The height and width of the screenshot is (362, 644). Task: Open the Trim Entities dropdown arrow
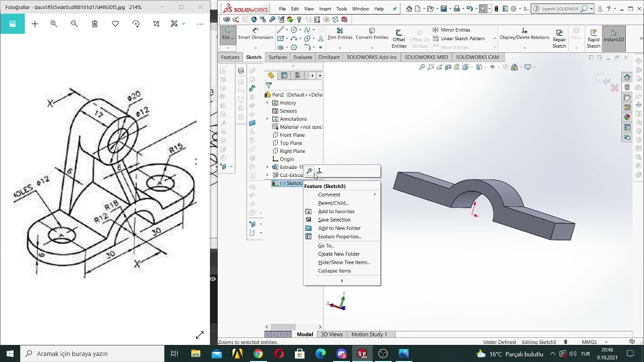point(340,48)
